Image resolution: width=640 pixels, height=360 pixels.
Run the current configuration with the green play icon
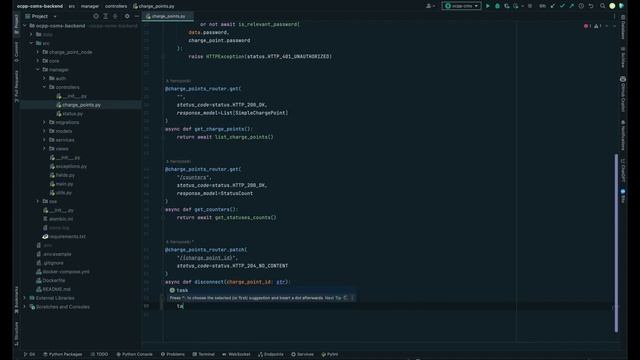click(x=487, y=6)
